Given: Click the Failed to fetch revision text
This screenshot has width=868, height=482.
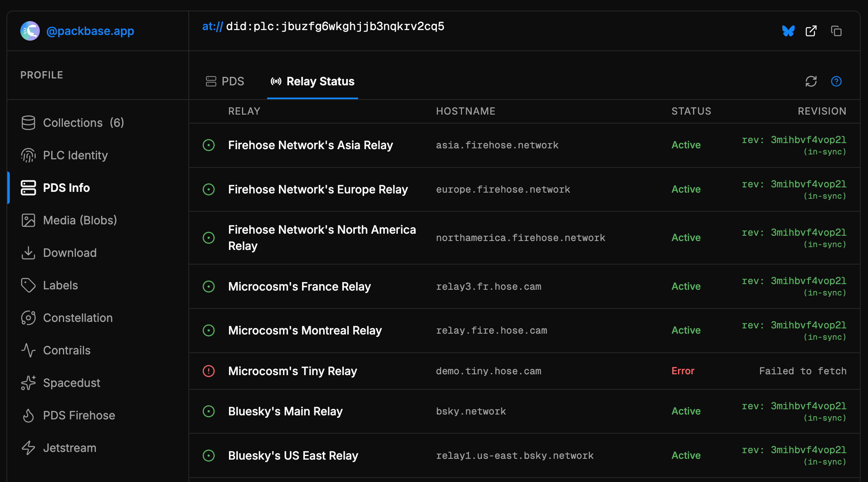Looking at the screenshot, I should [x=803, y=371].
